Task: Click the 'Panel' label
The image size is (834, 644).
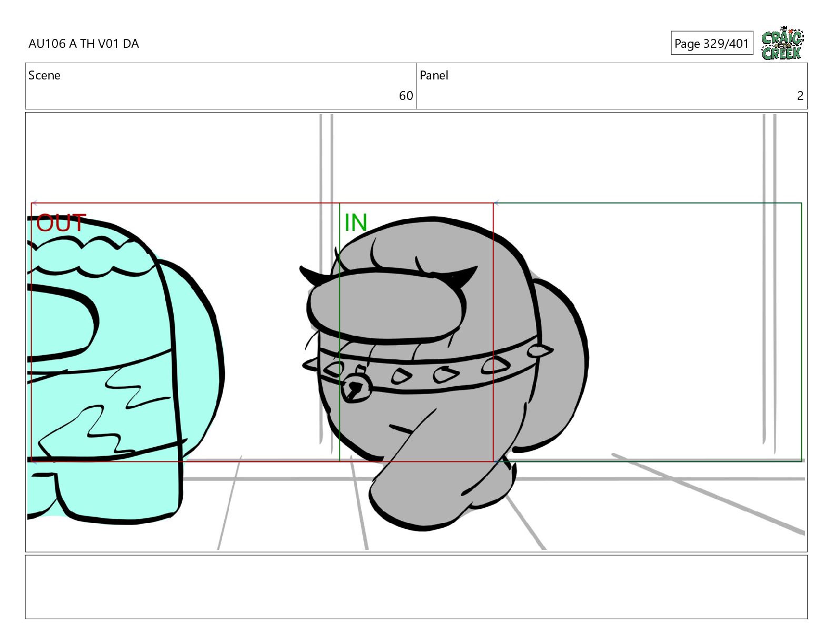Action: point(434,75)
